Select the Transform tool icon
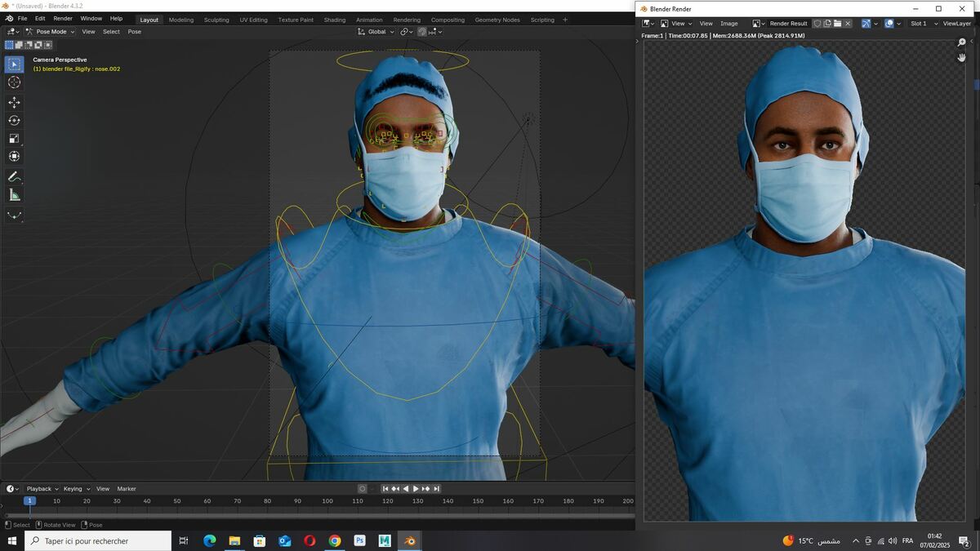This screenshot has width=980, height=551. [14, 156]
